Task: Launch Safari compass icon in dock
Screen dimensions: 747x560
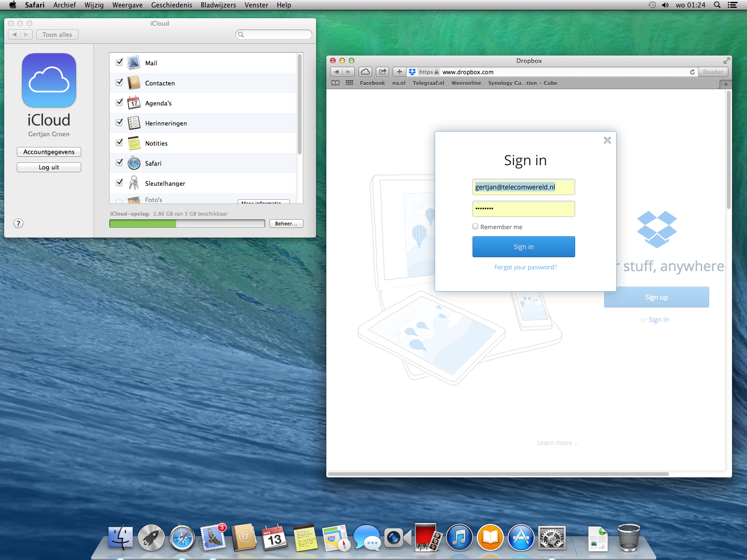Action: (182, 538)
